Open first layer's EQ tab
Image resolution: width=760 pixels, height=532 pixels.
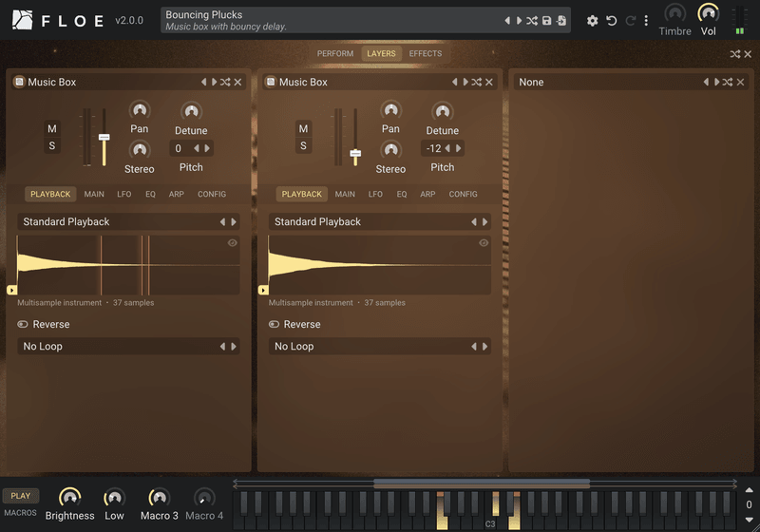150,194
